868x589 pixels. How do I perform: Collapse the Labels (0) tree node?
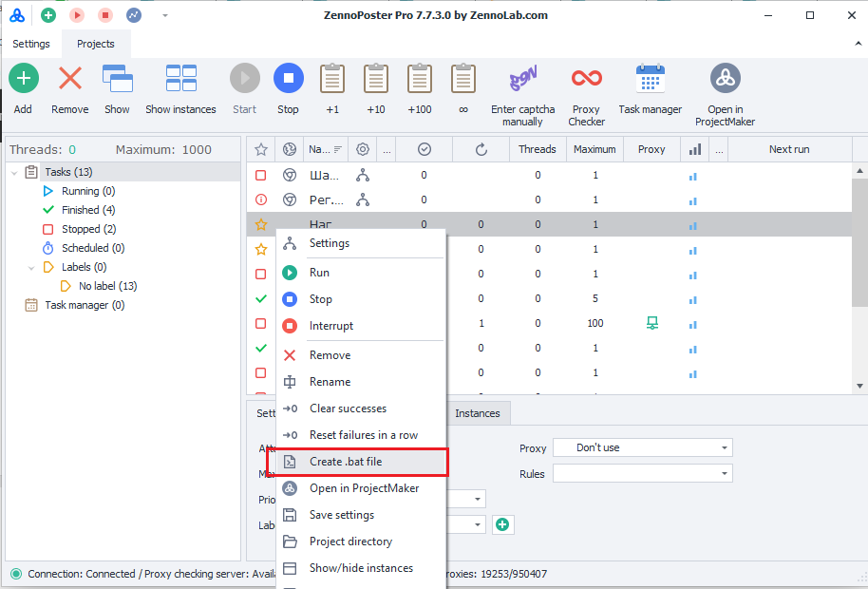31,268
